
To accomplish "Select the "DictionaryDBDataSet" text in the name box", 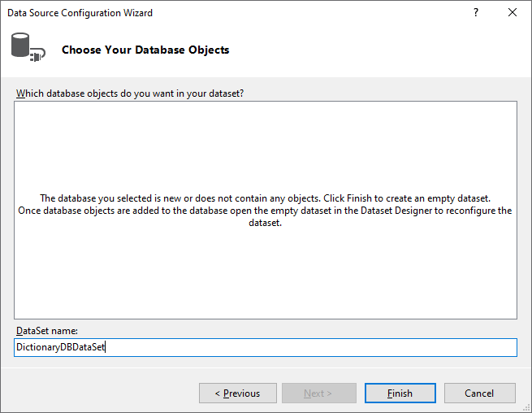I will pyautogui.click(x=60, y=347).
